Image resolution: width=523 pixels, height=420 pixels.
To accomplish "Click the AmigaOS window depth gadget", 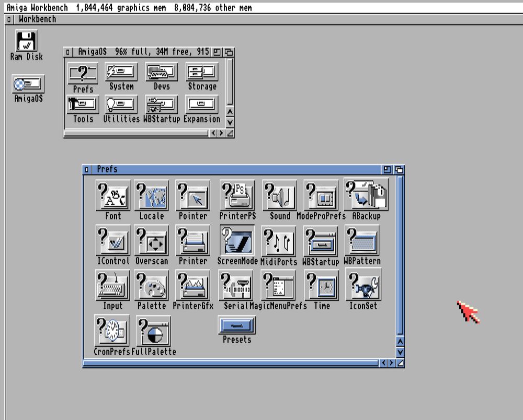I will [229, 52].
